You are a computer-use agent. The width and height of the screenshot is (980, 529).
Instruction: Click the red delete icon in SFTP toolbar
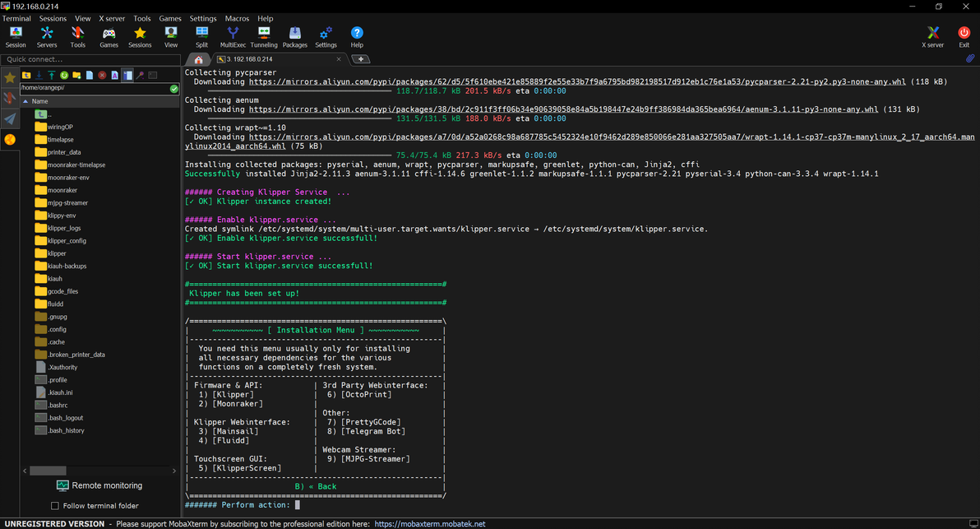[102, 76]
